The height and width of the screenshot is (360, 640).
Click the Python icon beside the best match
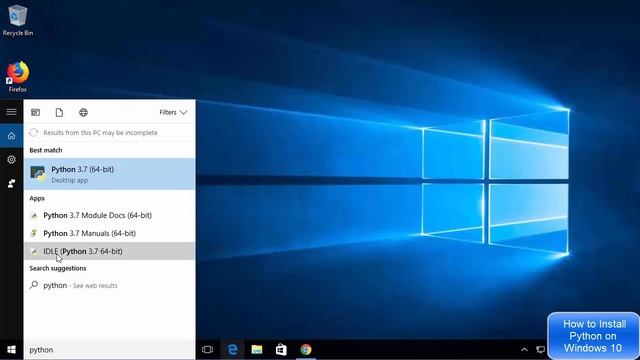(38, 173)
